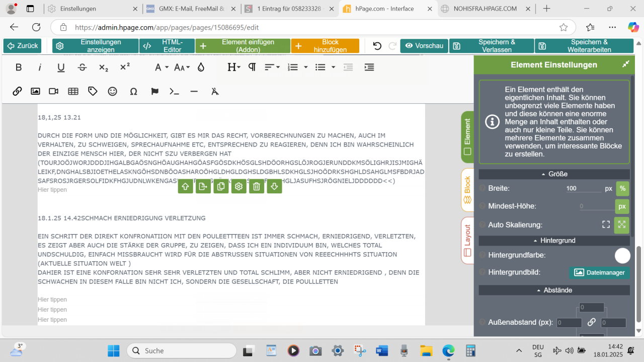644x362 pixels.
Task: Click the green export element icon
Action: tap(203, 186)
